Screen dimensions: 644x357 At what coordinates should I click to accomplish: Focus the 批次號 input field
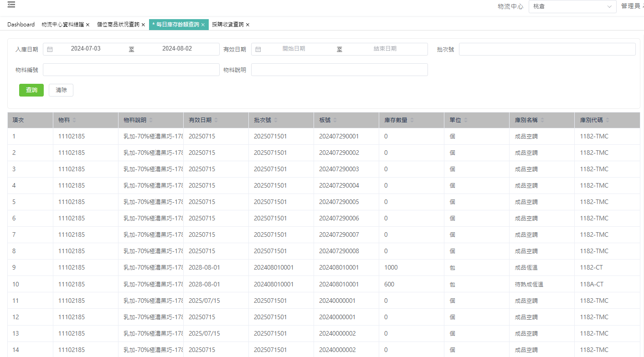(547, 49)
